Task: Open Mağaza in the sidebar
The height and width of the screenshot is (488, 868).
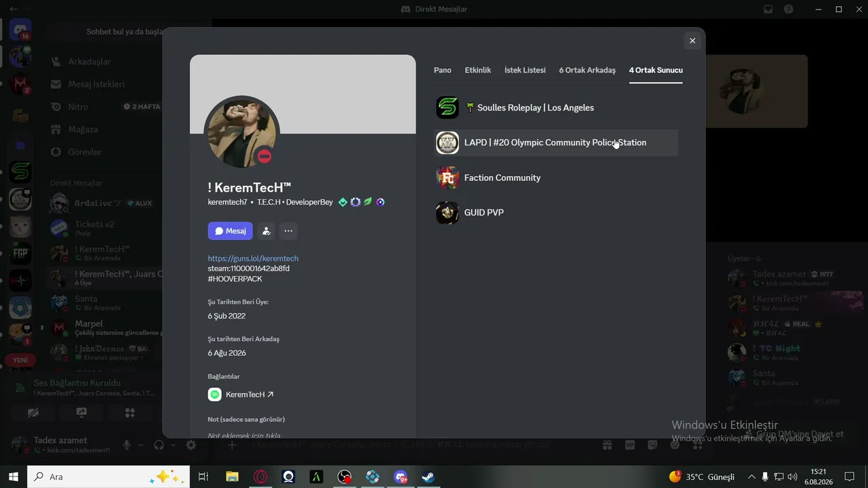Action: tap(81, 129)
